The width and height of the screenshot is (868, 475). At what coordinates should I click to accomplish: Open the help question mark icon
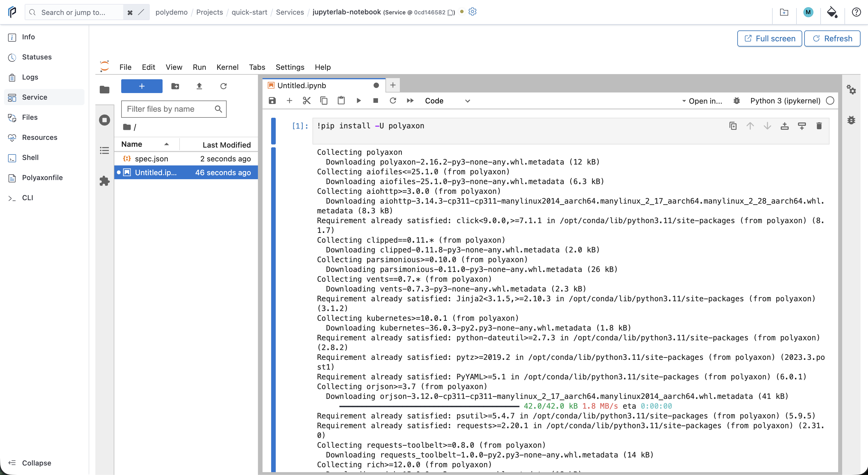pyautogui.click(x=856, y=12)
